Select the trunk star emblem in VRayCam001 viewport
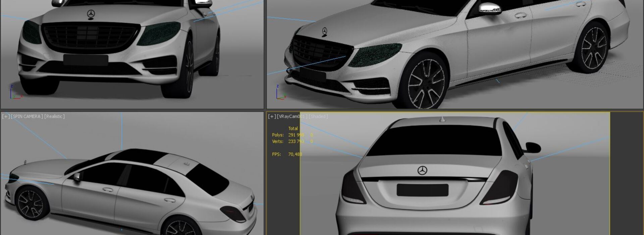Image resolution: width=644 pixels, height=235 pixels. (422, 171)
